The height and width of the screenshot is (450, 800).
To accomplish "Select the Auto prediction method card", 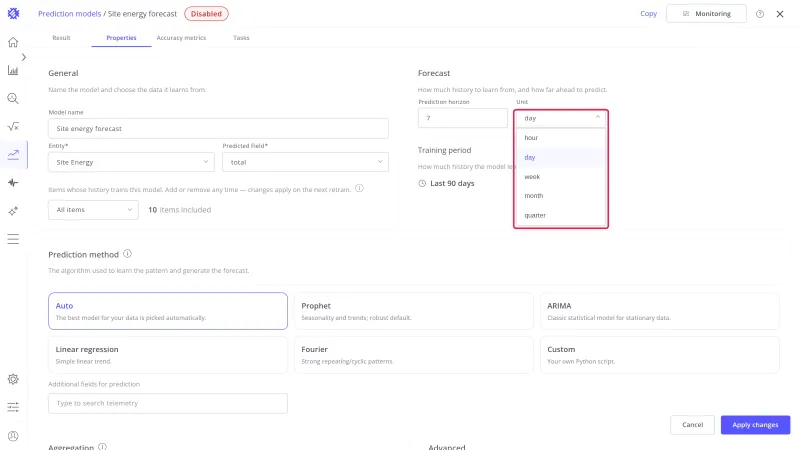I will click(168, 311).
